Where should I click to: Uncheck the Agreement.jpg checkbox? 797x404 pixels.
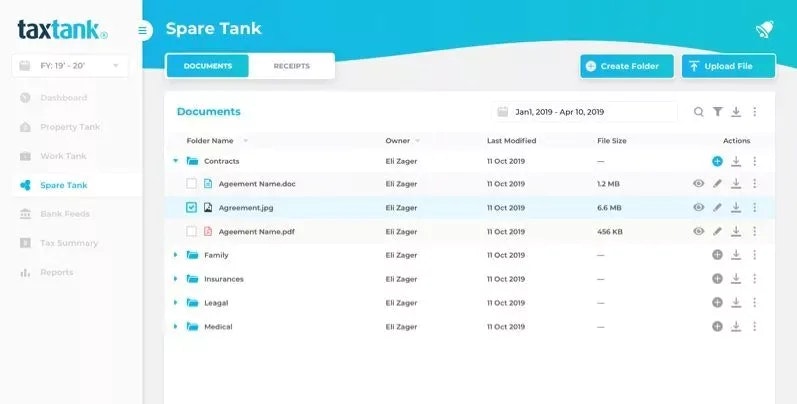(191, 207)
